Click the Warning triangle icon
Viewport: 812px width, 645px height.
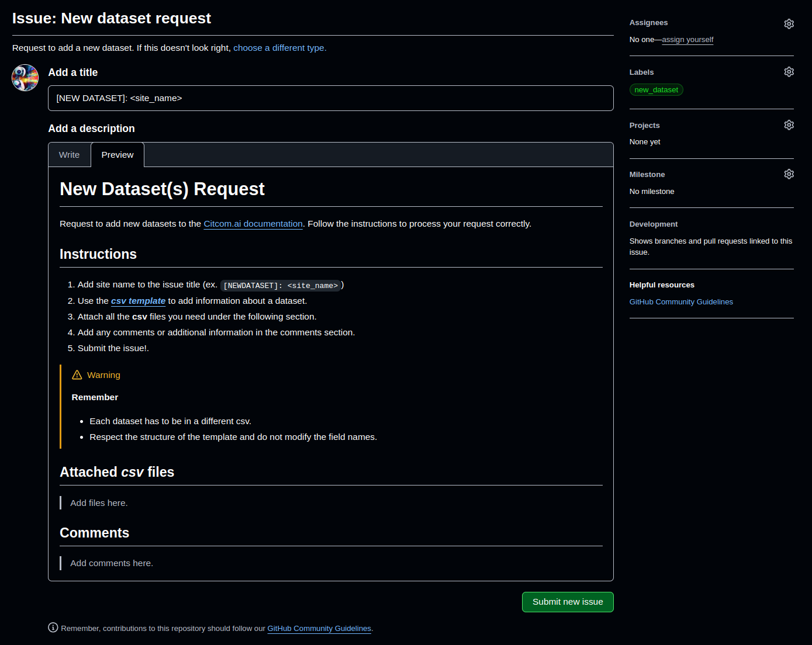click(x=77, y=375)
